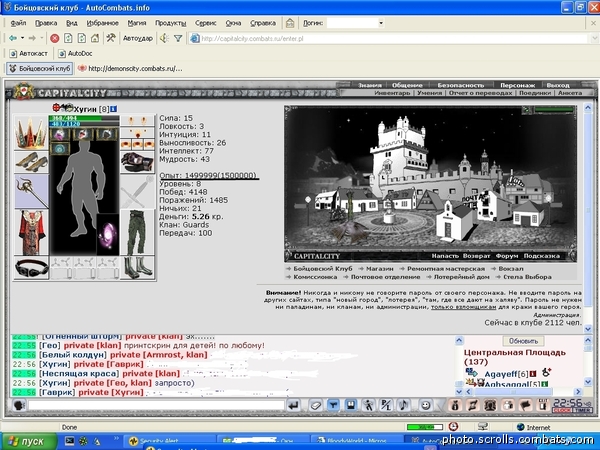Open the Избранное menu
The image size is (600, 450).
click(103, 23)
